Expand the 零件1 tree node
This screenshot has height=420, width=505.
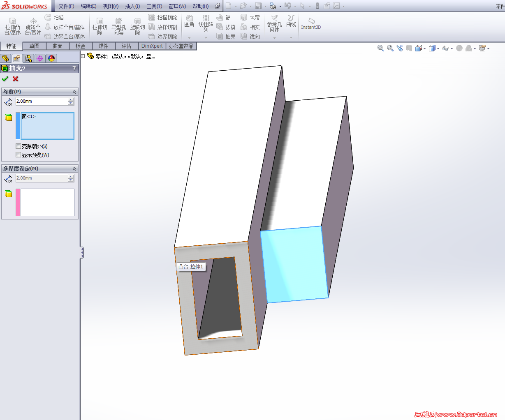point(83,56)
